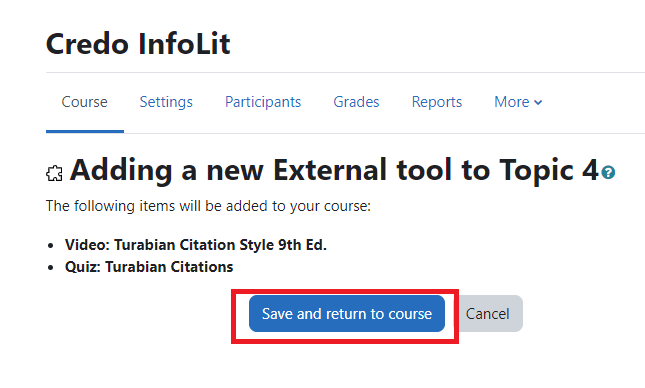
Task: Click the bullet beside the Video item
Action: click(51, 246)
